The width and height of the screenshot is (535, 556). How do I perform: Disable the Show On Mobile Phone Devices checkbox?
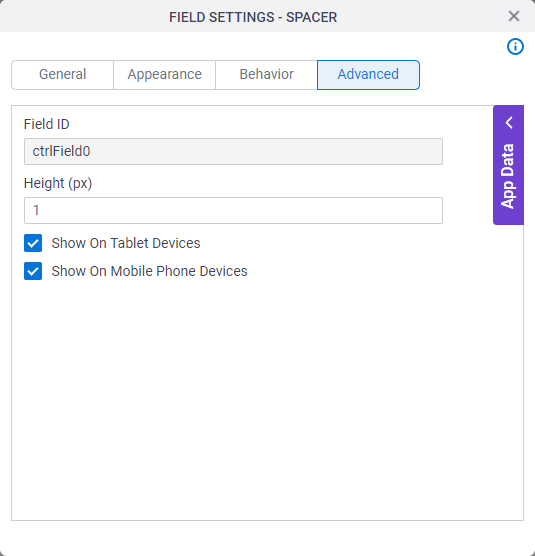(x=33, y=271)
